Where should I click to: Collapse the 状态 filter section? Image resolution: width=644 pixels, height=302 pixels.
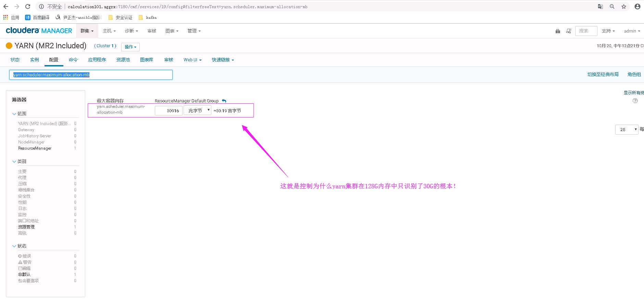[20, 246]
